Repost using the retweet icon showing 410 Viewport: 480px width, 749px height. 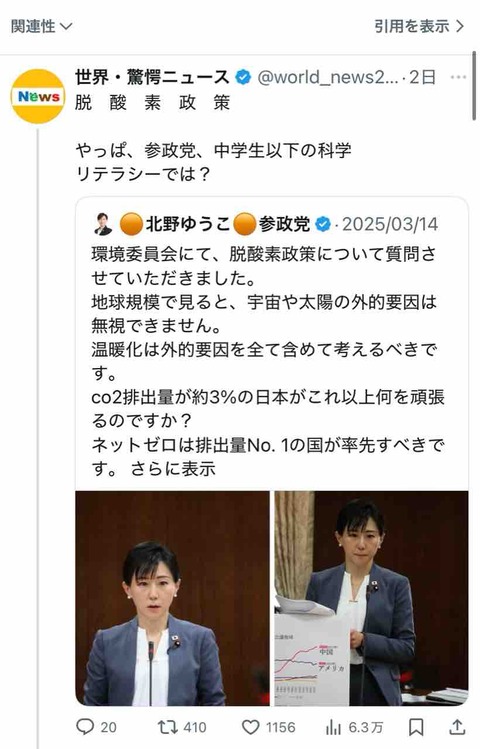click(168, 727)
